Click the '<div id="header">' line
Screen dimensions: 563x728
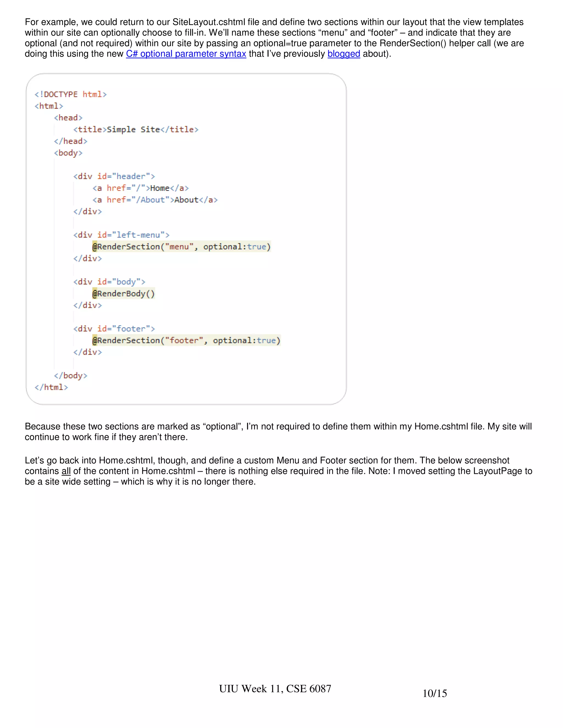point(114,176)
